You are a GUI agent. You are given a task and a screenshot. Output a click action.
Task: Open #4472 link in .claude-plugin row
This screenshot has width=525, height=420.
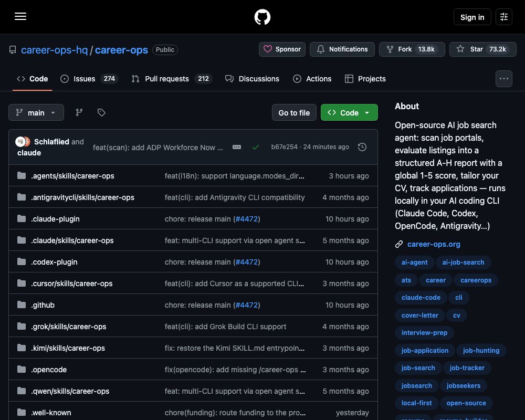point(247,219)
